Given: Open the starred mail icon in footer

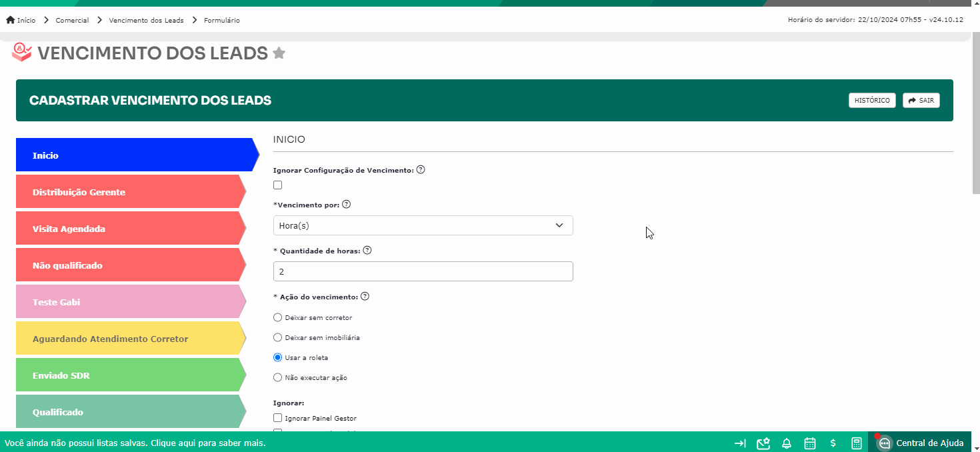Looking at the screenshot, I should [x=763, y=443].
